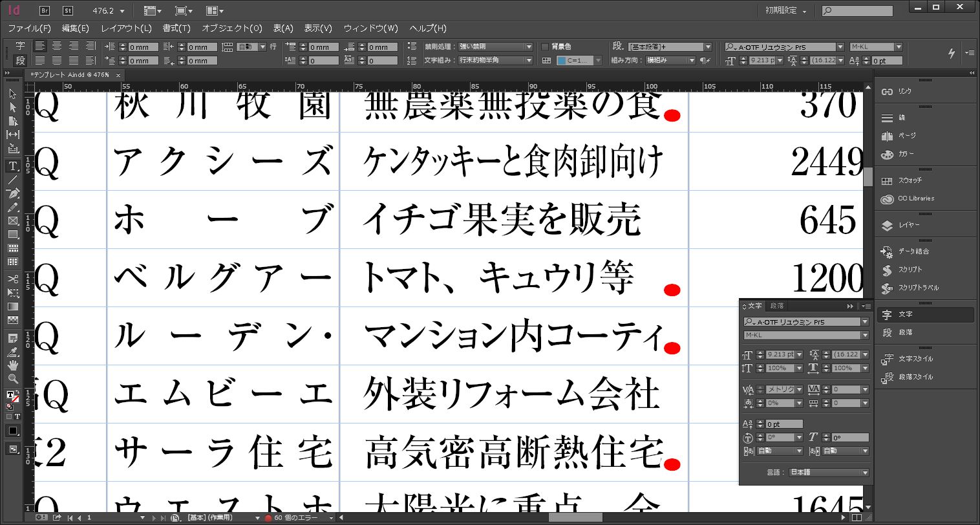Open the screen mode options button

pyautogui.click(x=183, y=11)
